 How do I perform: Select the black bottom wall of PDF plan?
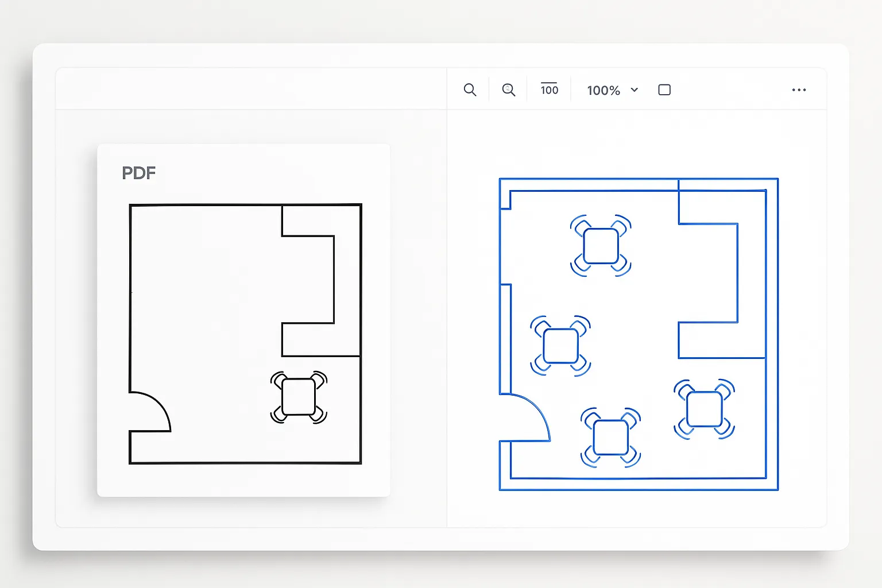point(245,462)
